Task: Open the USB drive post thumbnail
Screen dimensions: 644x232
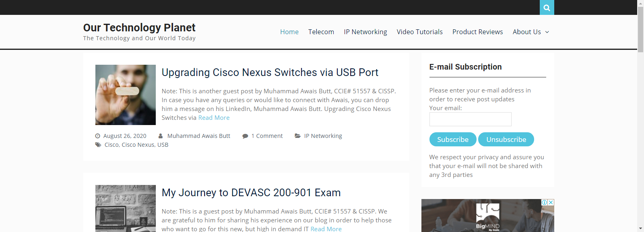Action: click(x=126, y=95)
